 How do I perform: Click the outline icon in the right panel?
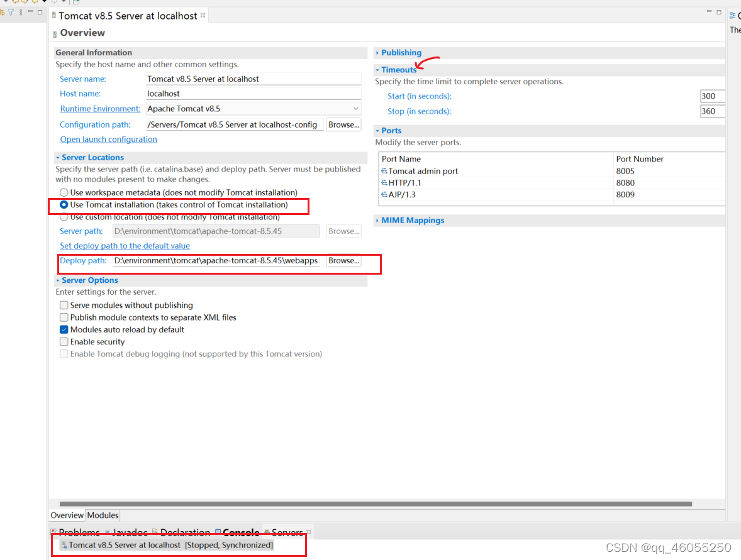point(732,16)
